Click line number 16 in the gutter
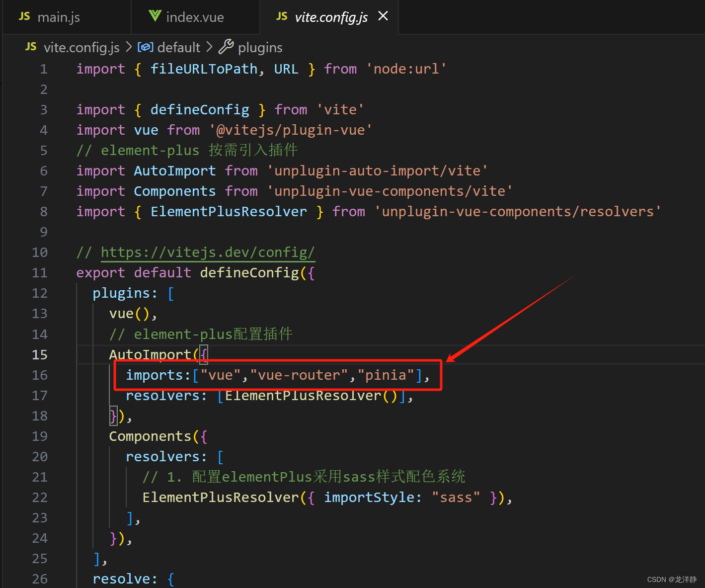 click(39, 375)
